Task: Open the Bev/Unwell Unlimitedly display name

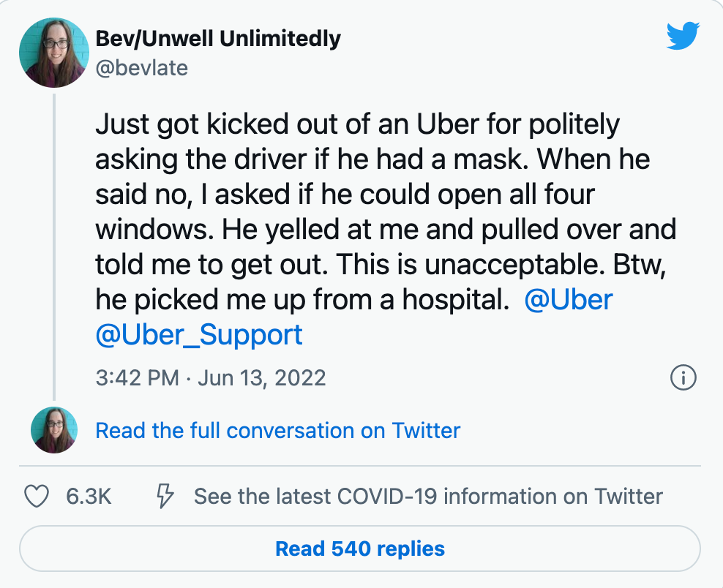Action: click(x=218, y=39)
